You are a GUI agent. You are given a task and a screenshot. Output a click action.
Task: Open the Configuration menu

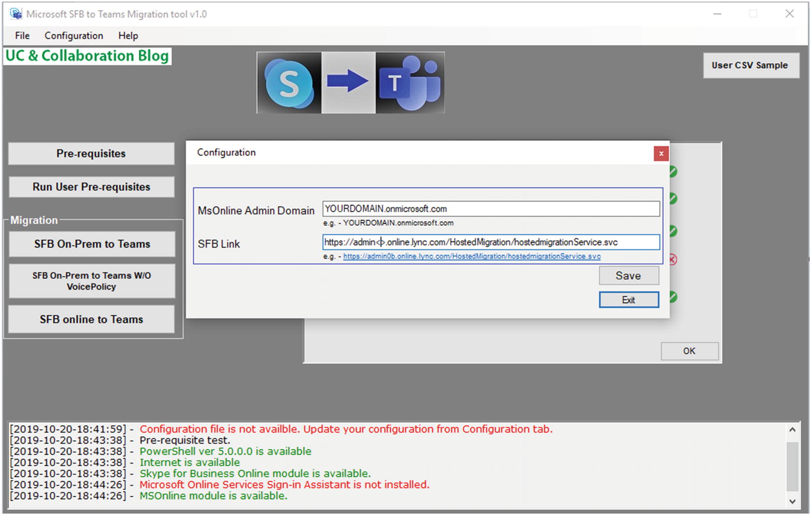73,36
